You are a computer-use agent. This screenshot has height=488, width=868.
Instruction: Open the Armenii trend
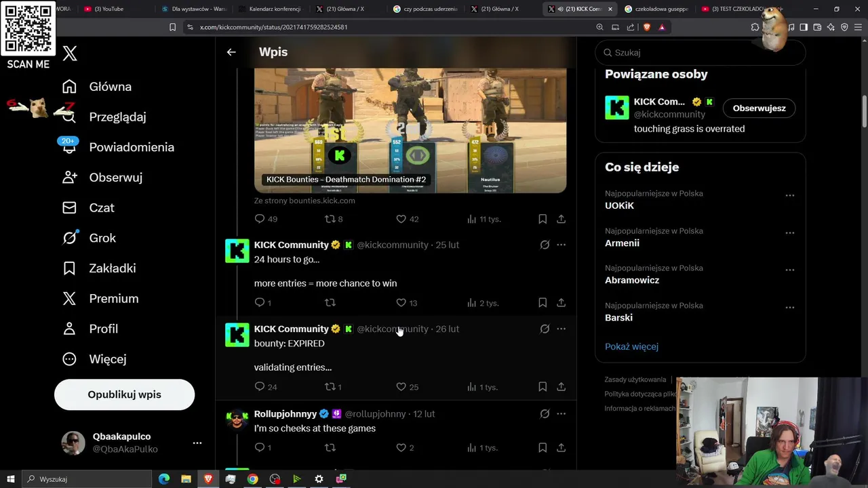622,243
